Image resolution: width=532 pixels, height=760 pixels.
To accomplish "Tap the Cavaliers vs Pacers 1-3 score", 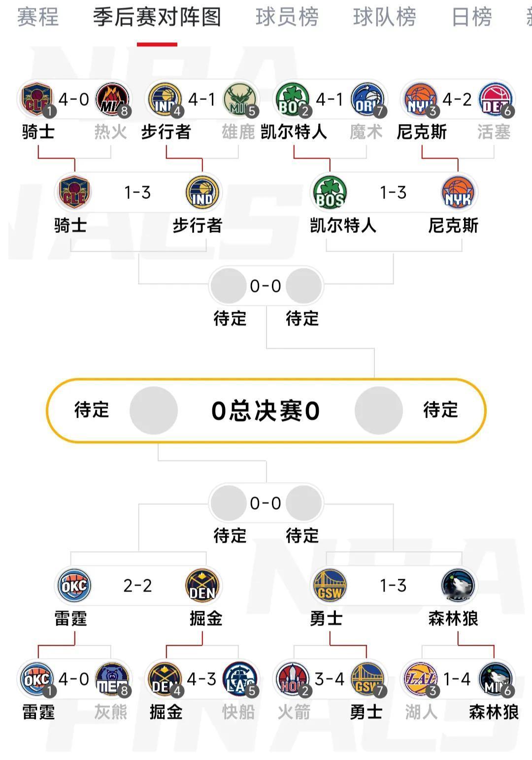I will click(137, 192).
